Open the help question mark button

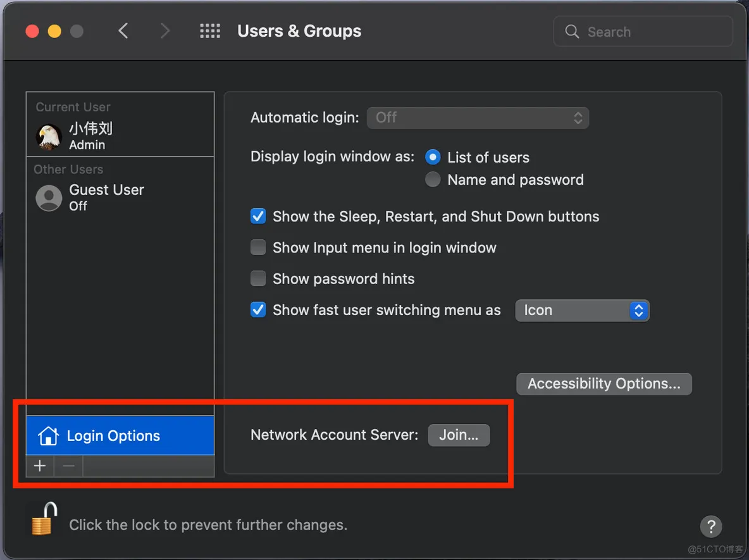click(x=710, y=525)
